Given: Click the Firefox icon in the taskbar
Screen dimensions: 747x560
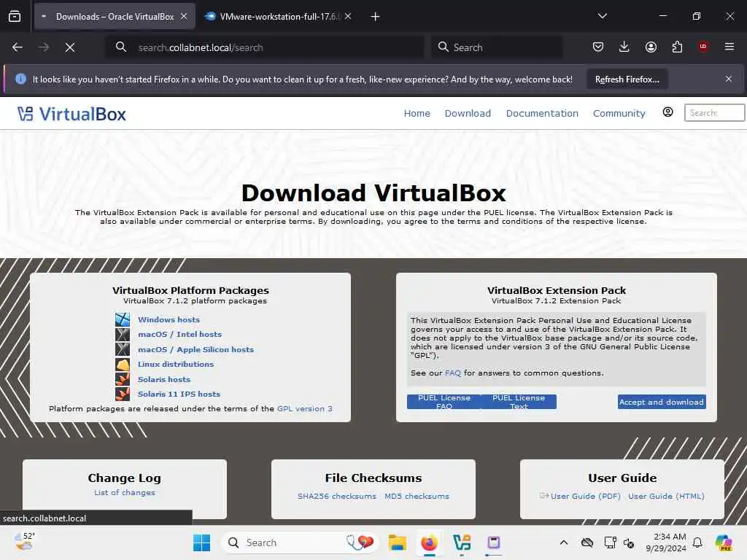Looking at the screenshot, I should point(429,542).
